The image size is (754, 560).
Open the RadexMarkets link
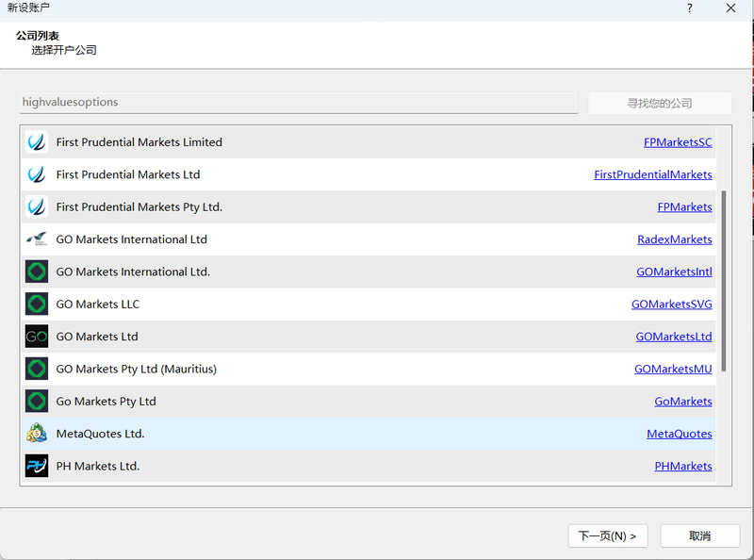675,239
